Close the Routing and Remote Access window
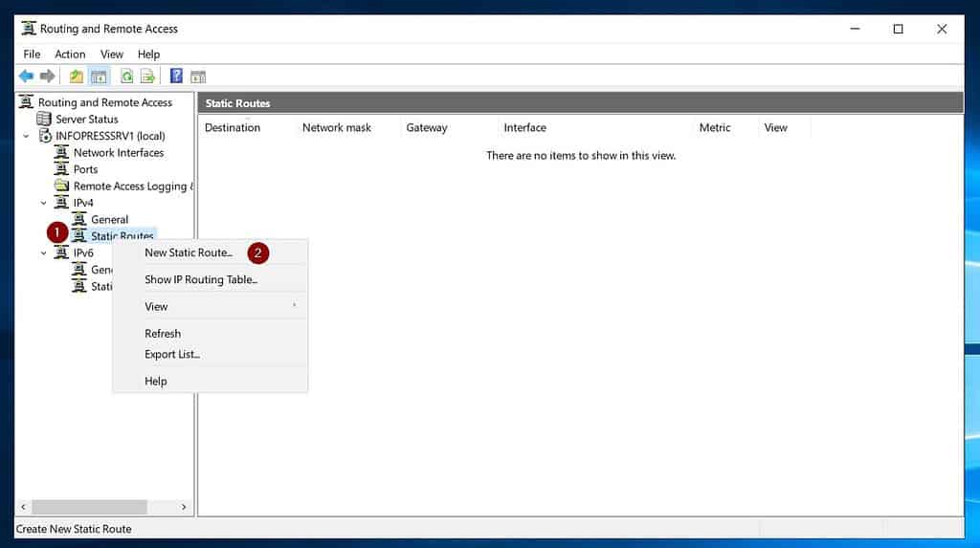980x548 pixels. tap(942, 29)
